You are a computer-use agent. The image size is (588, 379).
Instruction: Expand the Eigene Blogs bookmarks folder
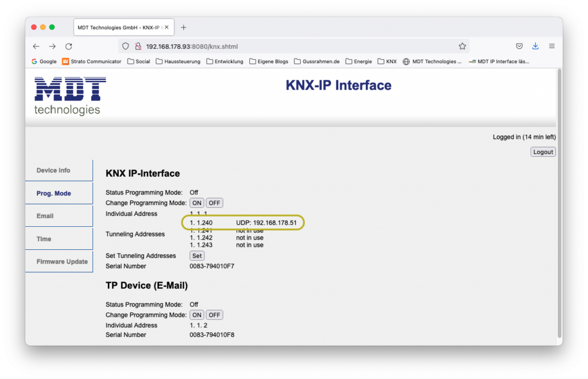pyautogui.click(x=269, y=61)
